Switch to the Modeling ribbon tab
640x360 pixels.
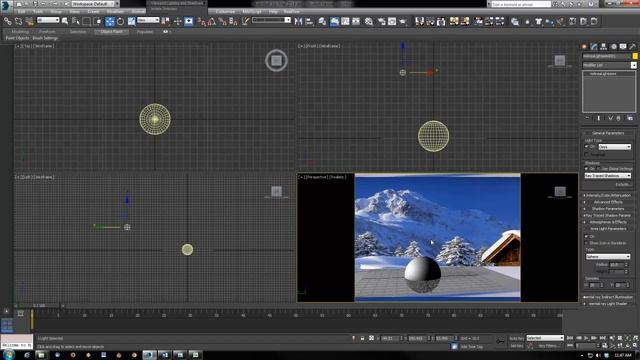tap(20, 31)
